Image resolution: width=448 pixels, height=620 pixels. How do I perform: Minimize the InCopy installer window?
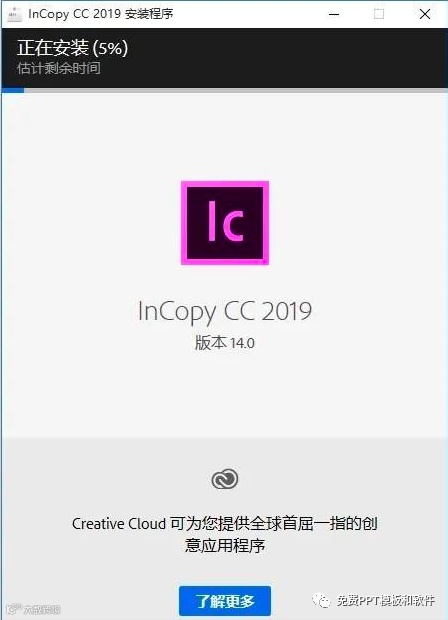click(334, 14)
